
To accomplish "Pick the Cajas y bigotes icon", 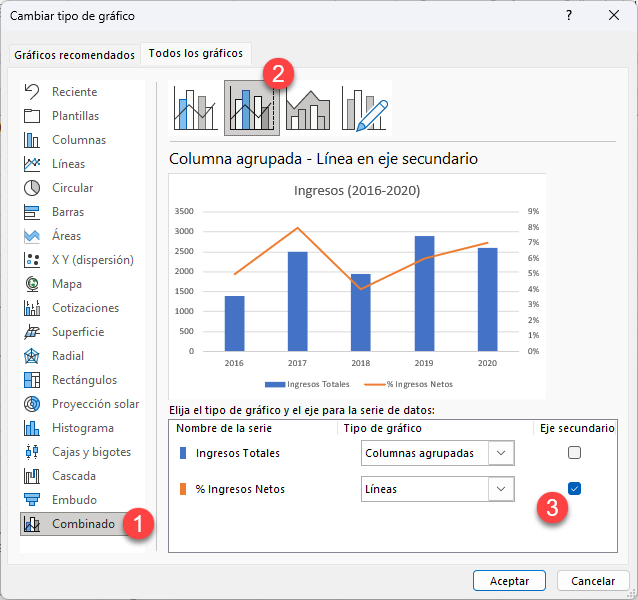I will pyautogui.click(x=32, y=452).
